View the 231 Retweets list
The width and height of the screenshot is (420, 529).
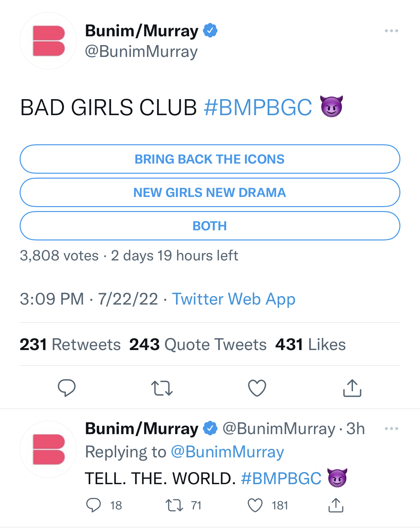tap(70, 344)
